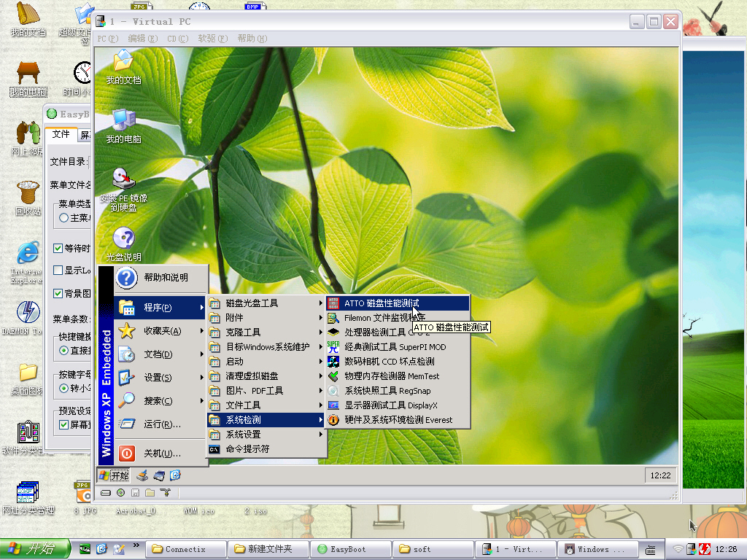
Task: Open 命令提示符 from programs menu
Action: (x=266, y=449)
